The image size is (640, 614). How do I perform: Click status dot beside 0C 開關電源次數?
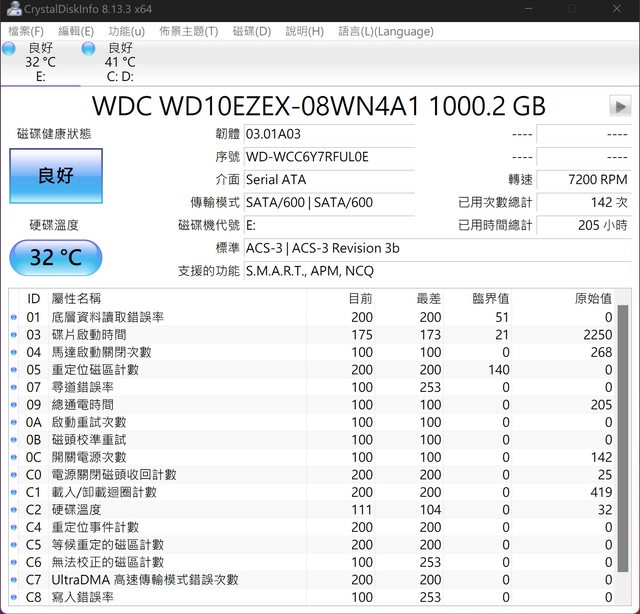[x=14, y=457]
